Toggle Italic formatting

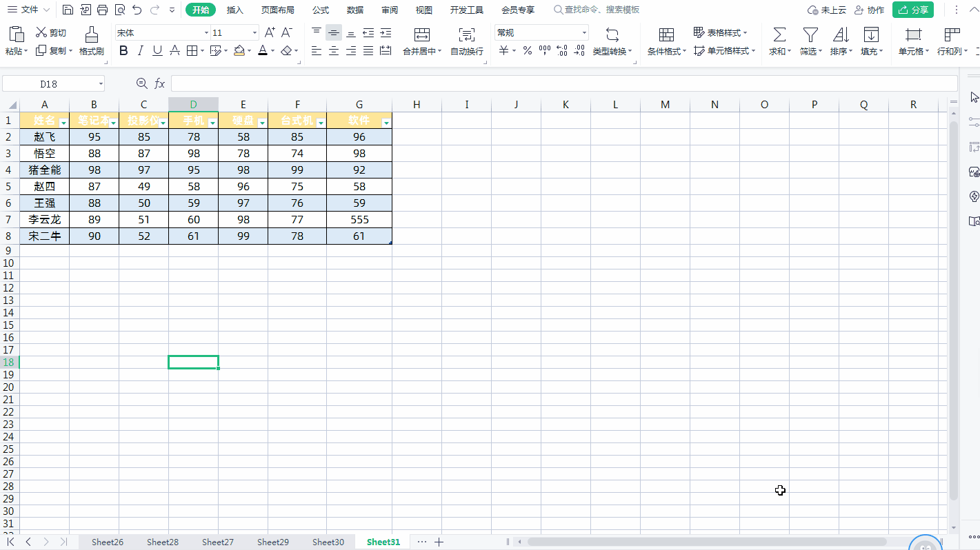coord(141,50)
